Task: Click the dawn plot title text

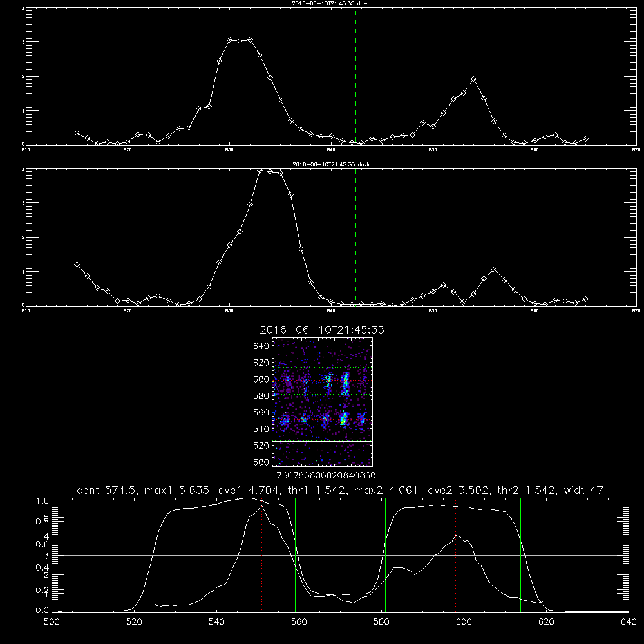Action: tap(331, 3)
